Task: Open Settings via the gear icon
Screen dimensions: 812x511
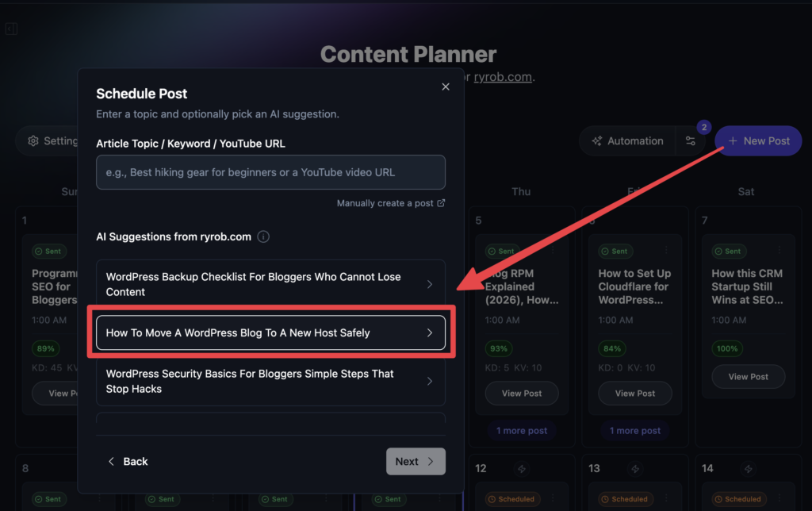Action: point(33,140)
